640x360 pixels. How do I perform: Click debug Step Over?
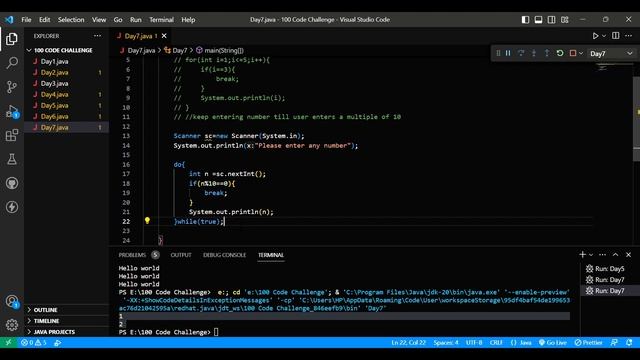coord(521,53)
